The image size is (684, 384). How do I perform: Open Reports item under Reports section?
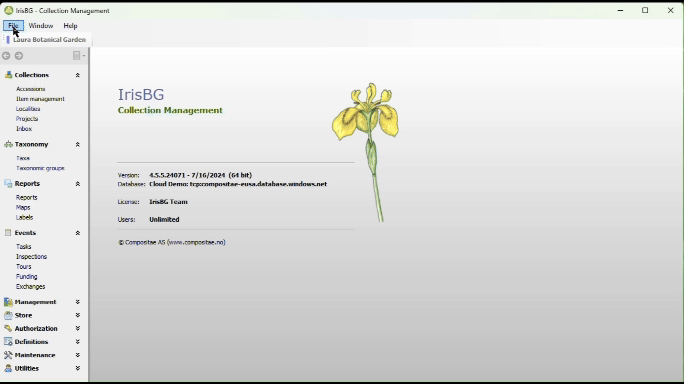pos(27,198)
